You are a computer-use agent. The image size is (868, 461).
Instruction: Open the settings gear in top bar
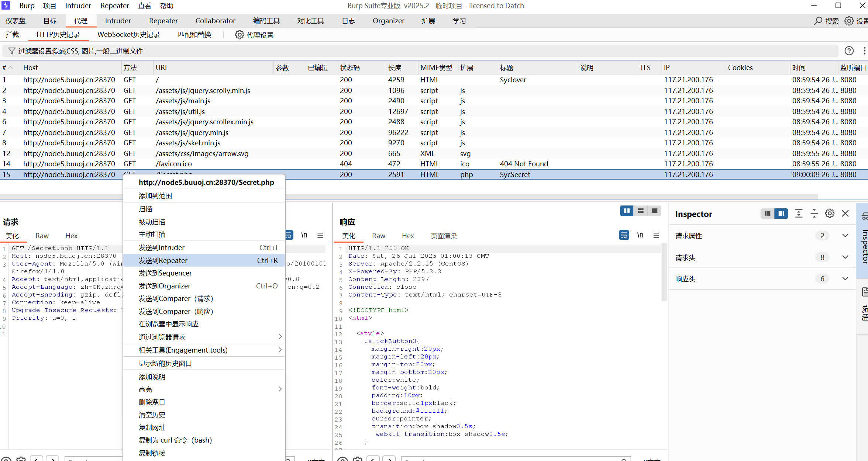point(849,21)
